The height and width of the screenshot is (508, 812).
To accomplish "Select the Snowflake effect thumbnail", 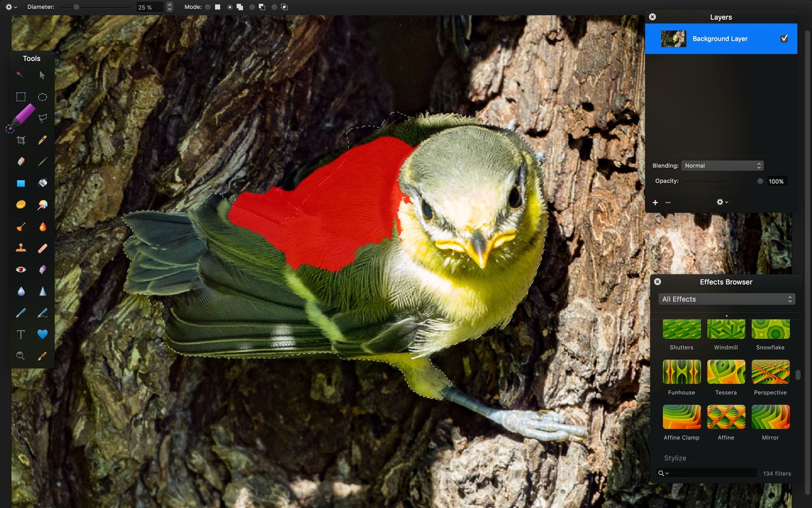I will tap(770, 329).
